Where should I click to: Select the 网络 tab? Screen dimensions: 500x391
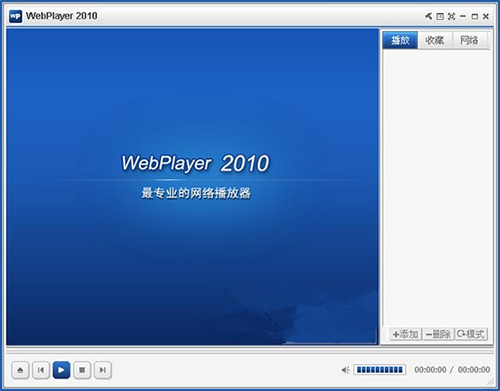pyautogui.click(x=469, y=40)
